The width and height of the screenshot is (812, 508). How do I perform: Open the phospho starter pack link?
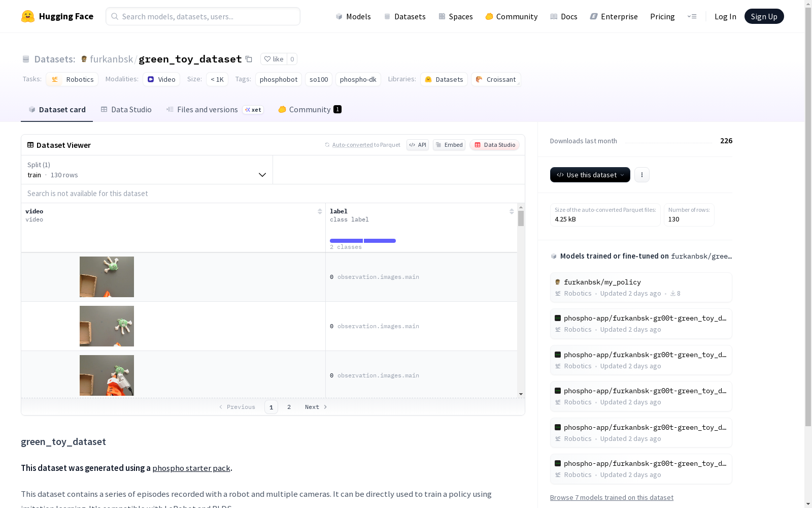191,468
